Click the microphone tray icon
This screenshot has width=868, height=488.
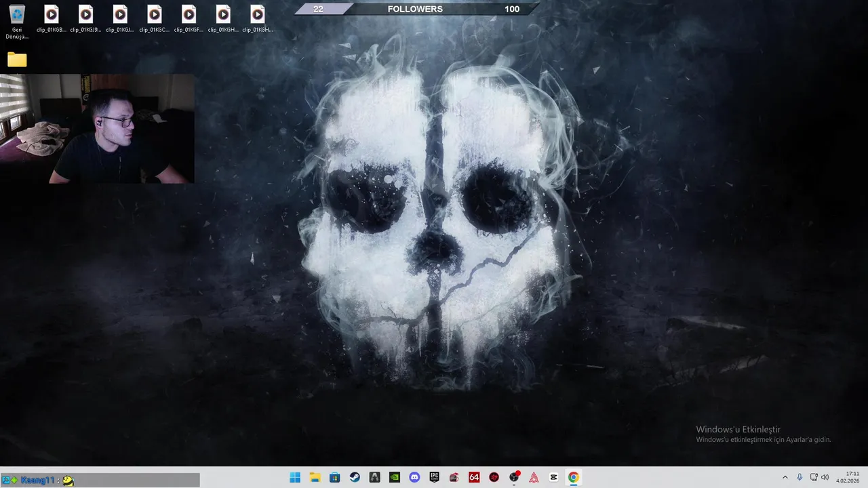pos(800,477)
